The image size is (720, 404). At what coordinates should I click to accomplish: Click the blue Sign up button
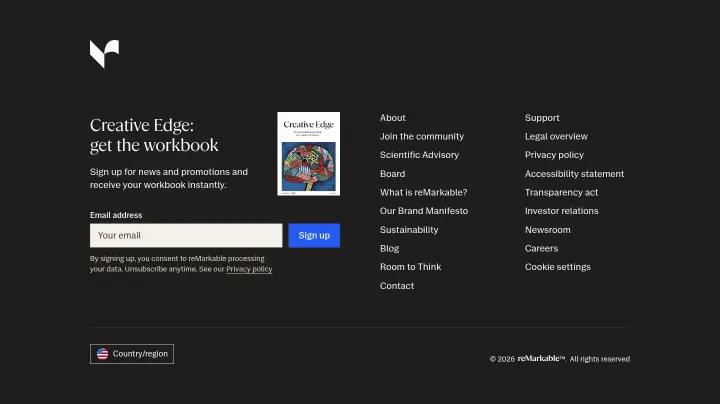pos(314,236)
